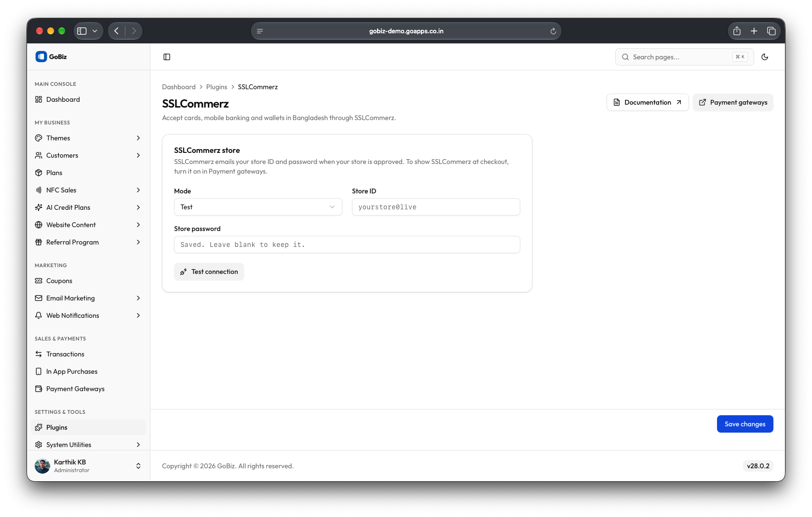Expand the Website Content chevron
Screen dimensions: 812x517
click(x=138, y=225)
